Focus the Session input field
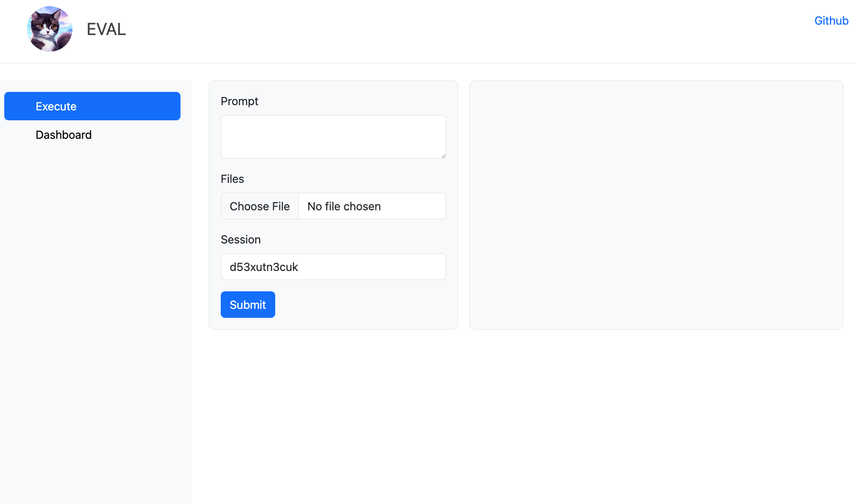 (333, 267)
